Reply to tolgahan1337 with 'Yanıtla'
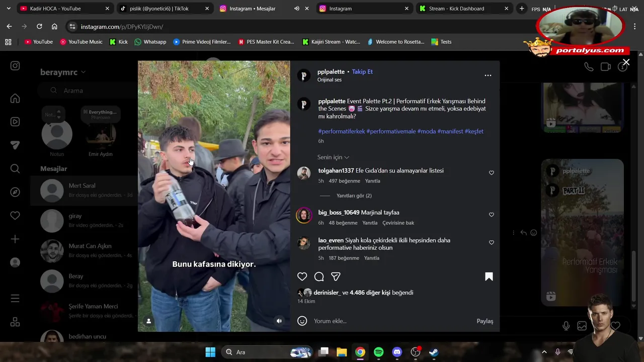The width and height of the screenshot is (644, 362). [x=372, y=181]
